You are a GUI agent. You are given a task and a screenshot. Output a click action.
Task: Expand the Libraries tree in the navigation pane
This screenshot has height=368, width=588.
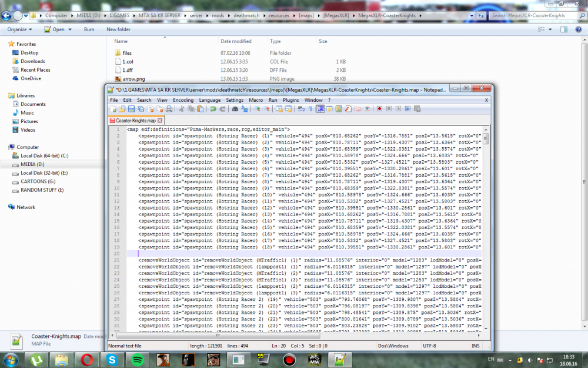pyautogui.click(x=5, y=95)
